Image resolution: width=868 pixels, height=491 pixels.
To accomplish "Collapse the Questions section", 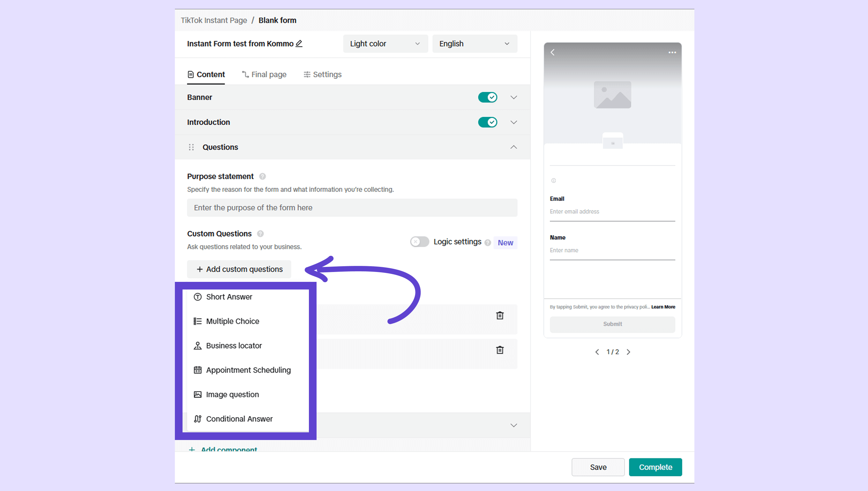I will coord(513,147).
